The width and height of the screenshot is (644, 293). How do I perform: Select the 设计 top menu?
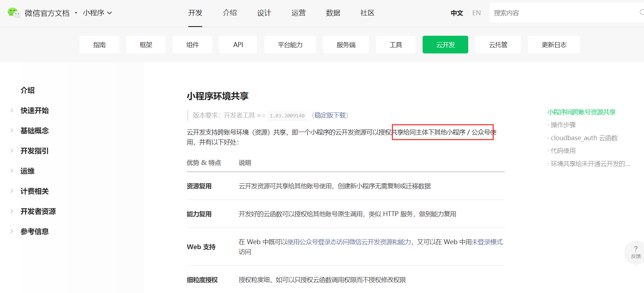coord(264,13)
